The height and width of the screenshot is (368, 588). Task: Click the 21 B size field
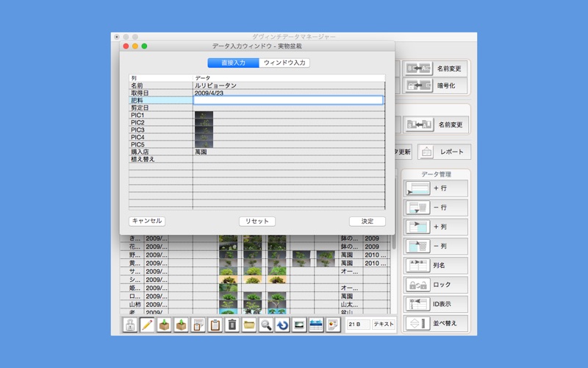(359, 324)
